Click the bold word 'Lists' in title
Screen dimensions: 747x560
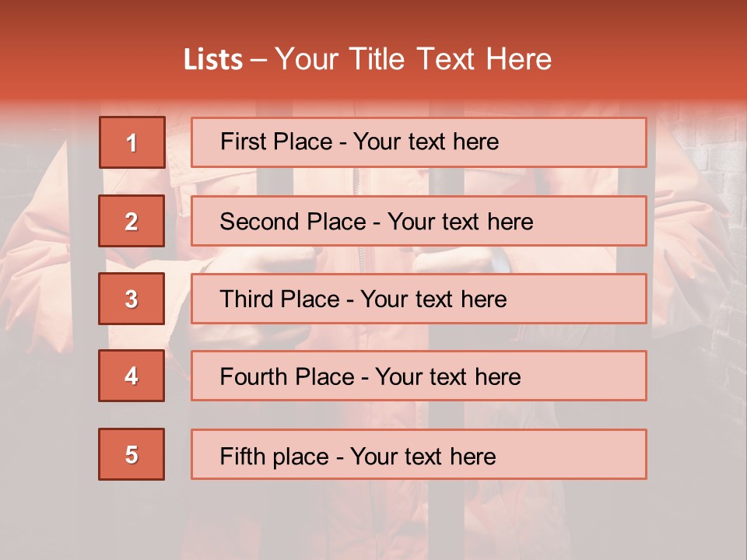tap(213, 59)
